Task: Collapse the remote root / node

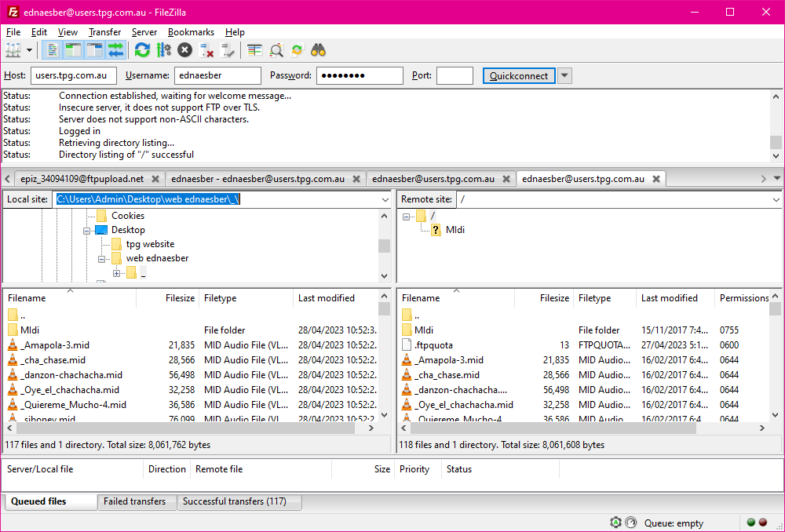Action: [x=406, y=217]
